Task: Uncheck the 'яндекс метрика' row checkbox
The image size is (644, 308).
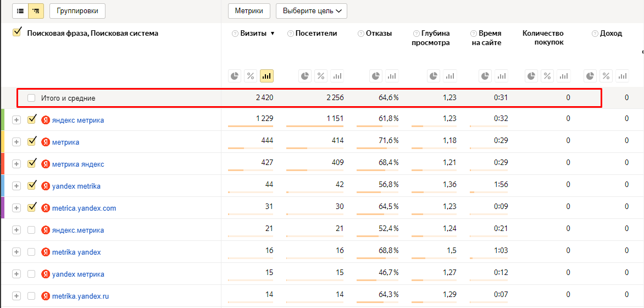Action: 32,119
